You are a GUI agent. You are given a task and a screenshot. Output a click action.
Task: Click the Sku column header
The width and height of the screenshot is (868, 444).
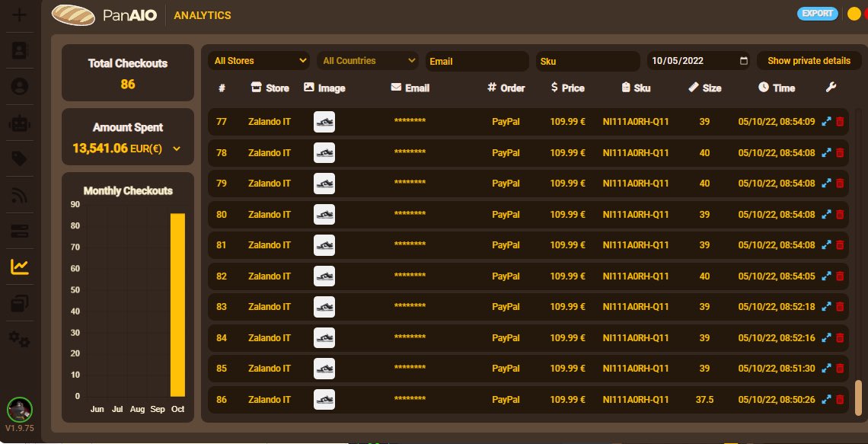click(636, 88)
